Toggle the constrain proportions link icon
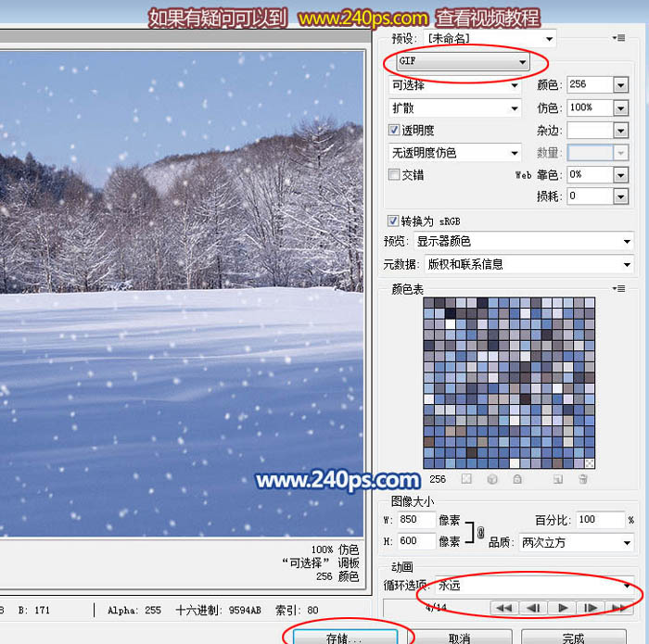Viewport: 649px width, 644px height. click(x=480, y=532)
